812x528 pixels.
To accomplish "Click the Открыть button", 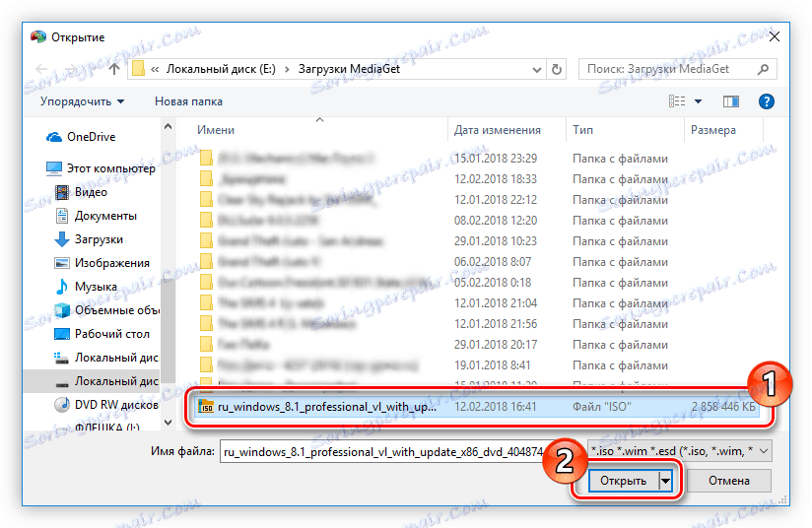I will point(624,481).
